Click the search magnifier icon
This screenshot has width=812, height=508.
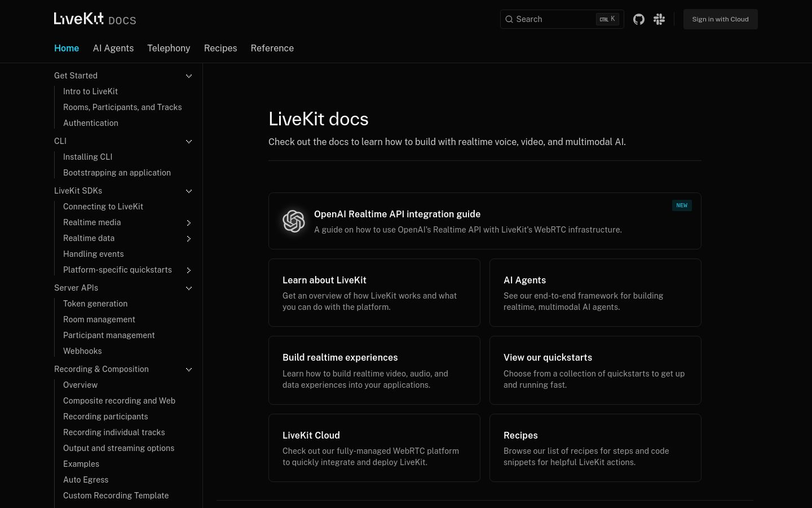pyautogui.click(x=509, y=19)
